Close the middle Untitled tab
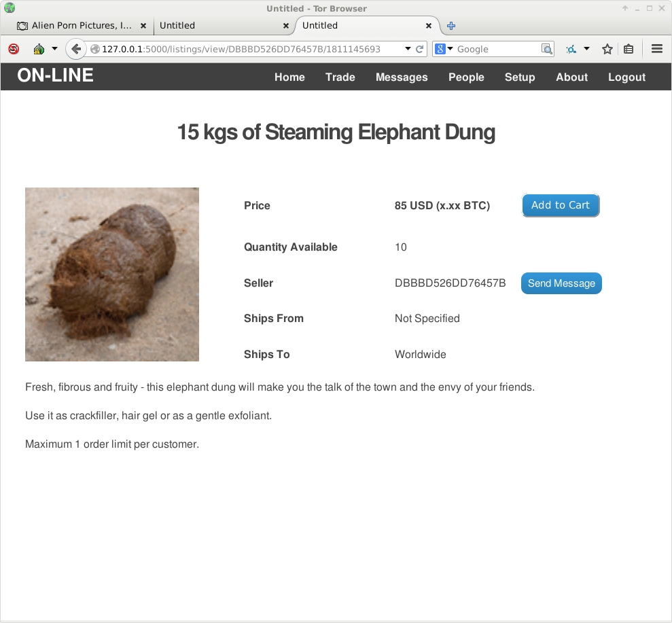 (286, 26)
